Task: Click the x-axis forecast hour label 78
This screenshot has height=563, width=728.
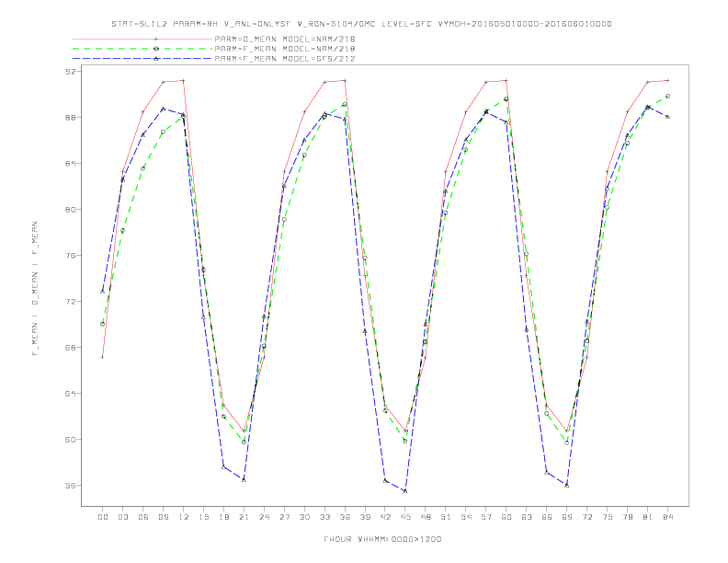Action: click(628, 517)
